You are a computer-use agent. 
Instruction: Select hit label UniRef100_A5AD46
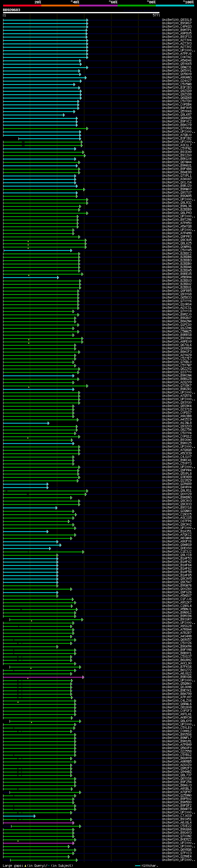tap(177, 61)
